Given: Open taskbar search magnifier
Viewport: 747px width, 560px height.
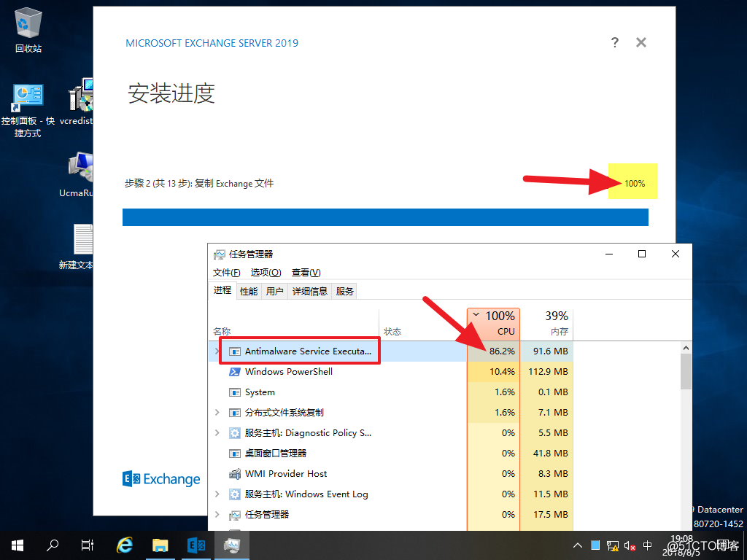Looking at the screenshot, I should [x=53, y=545].
